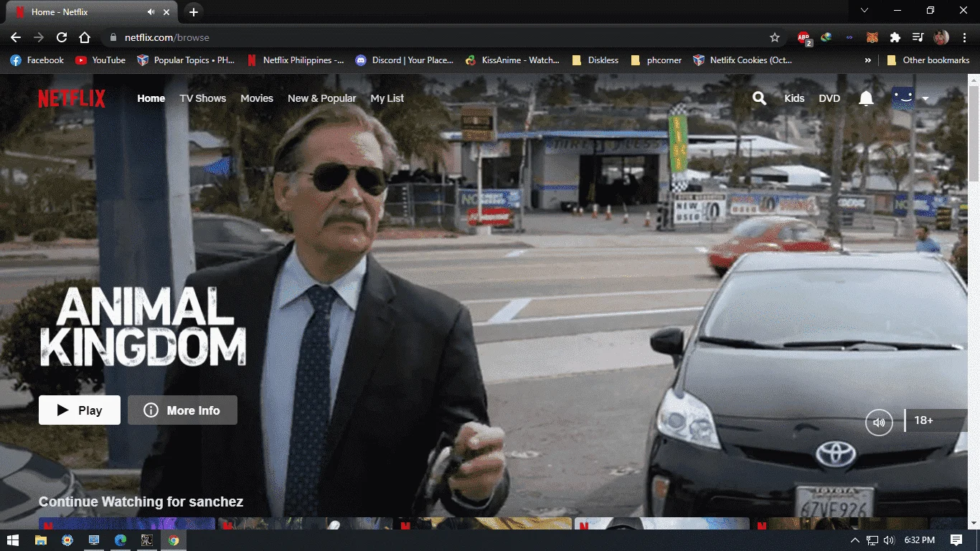980x551 pixels.
Task: Expand the profile account dropdown caret
Action: point(925,99)
